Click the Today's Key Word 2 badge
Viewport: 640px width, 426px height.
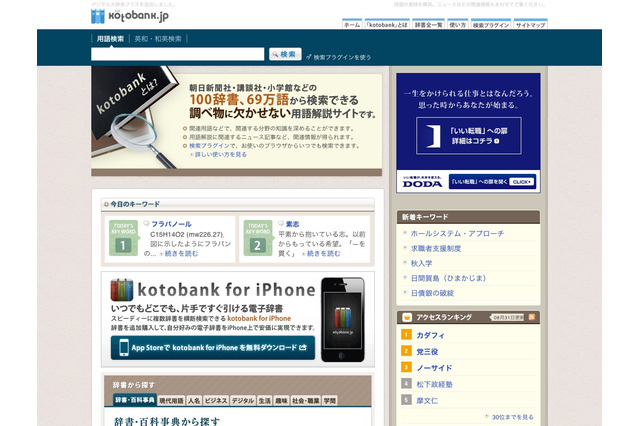tap(258, 238)
